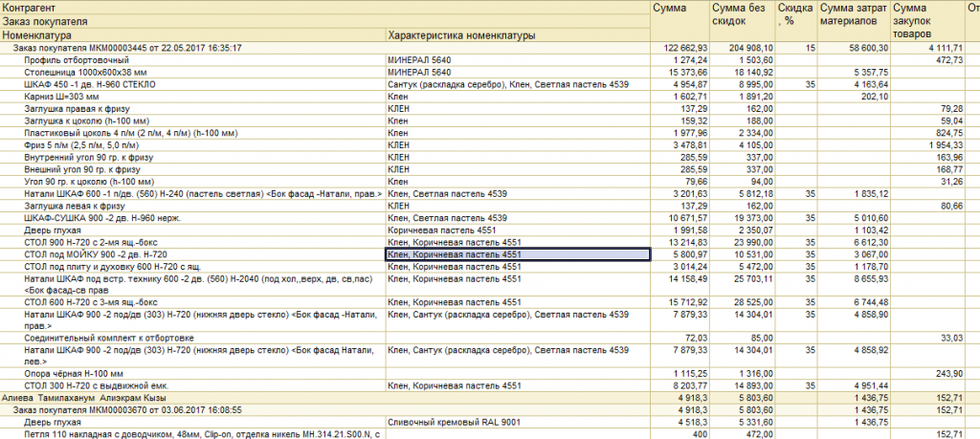Viewport: 980px width, 439px height.
Task: Click the materials cost value '8 655,93'
Action: pos(873,278)
